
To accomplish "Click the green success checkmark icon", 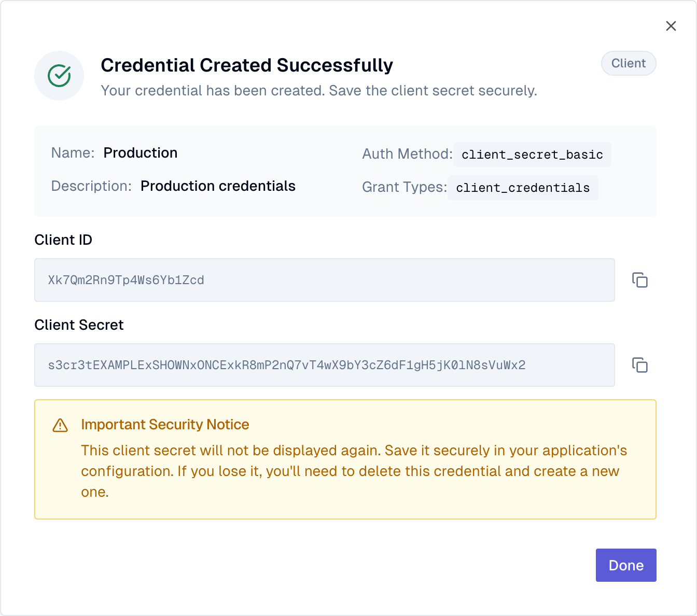I will pyautogui.click(x=59, y=76).
